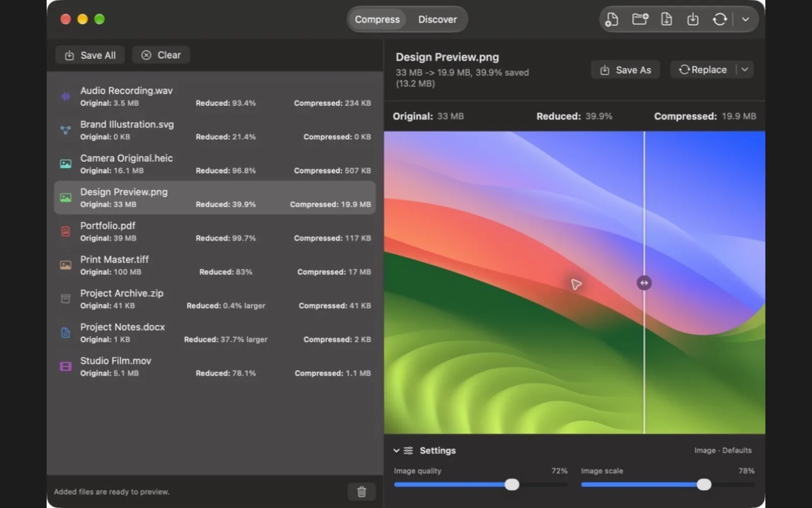Click the Save All button

coord(90,55)
